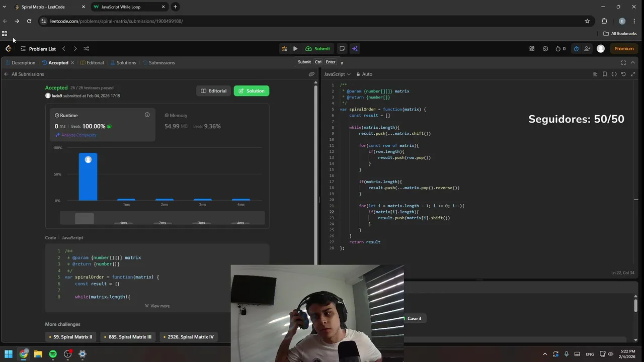Open Chrome apps grid shortcut
The height and width of the screenshot is (362, 644).
5,34
